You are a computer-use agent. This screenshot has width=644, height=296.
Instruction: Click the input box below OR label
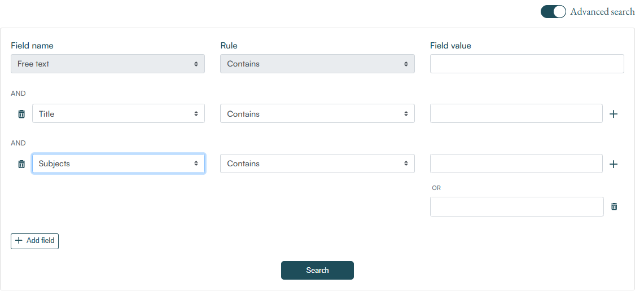pyautogui.click(x=516, y=206)
